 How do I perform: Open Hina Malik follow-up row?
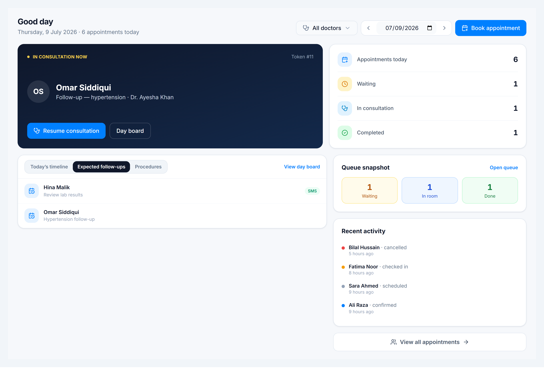(172, 191)
